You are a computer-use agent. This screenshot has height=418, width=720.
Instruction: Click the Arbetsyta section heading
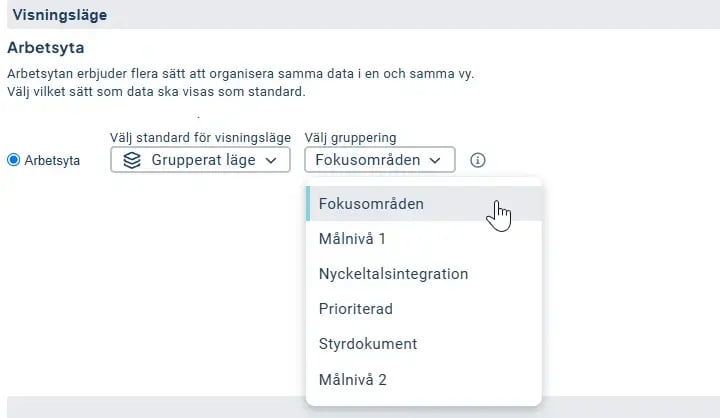click(x=45, y=48)
